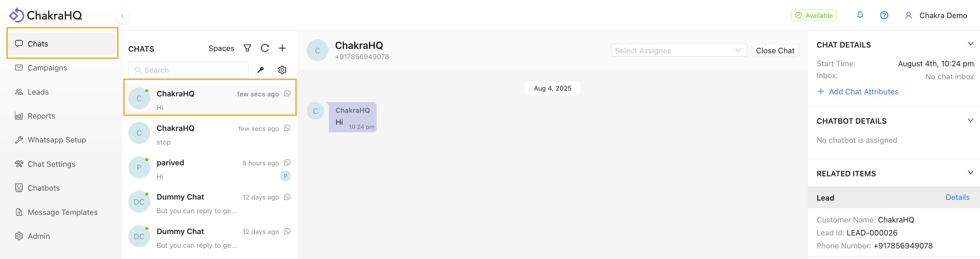
Task: Click the key icon beside search
Action: coord(261,70)
